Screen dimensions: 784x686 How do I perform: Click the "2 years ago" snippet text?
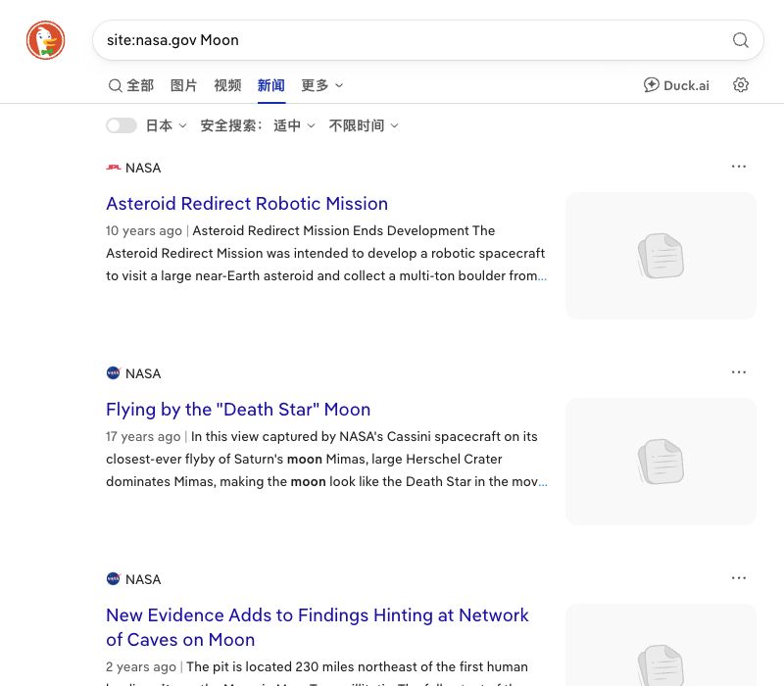click(141, 667)
